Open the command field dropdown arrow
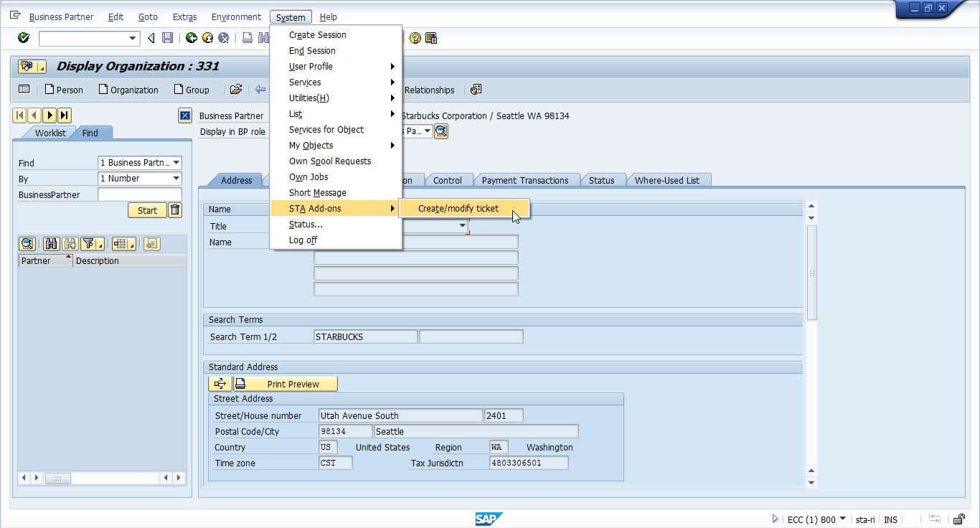The width and height of the screenshot is (980, 528). (x=133, y=38)
